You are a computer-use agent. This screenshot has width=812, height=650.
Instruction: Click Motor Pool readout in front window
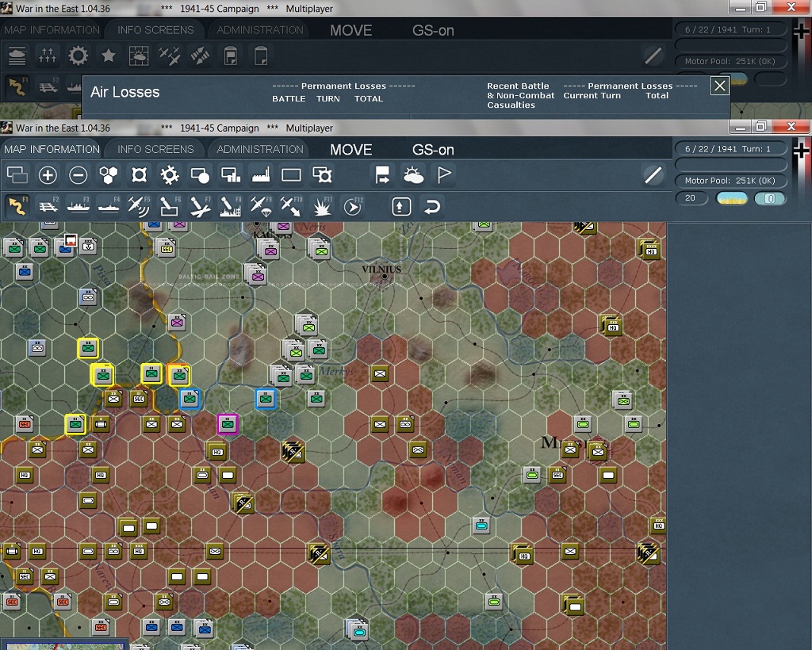click(730, 181)
